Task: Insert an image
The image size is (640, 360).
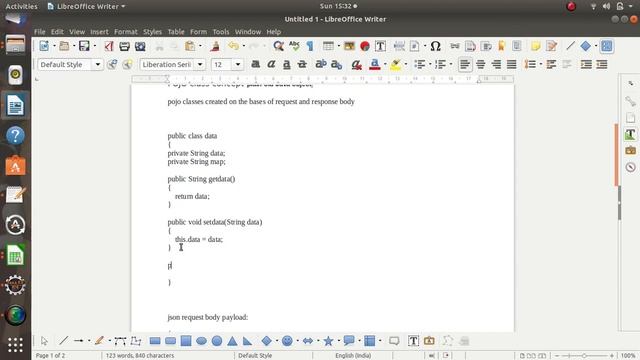Action: (x=349, y=46)
